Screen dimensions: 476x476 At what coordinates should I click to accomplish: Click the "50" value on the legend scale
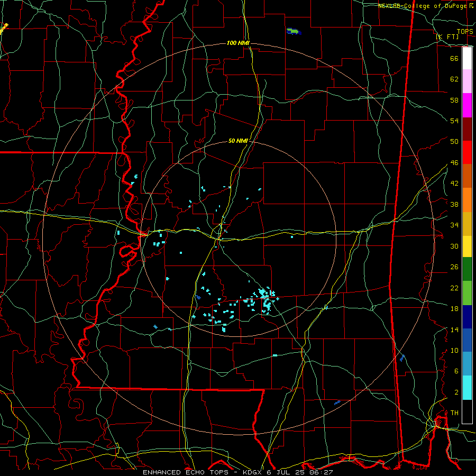pyautogui.click(x=454, y=141)
